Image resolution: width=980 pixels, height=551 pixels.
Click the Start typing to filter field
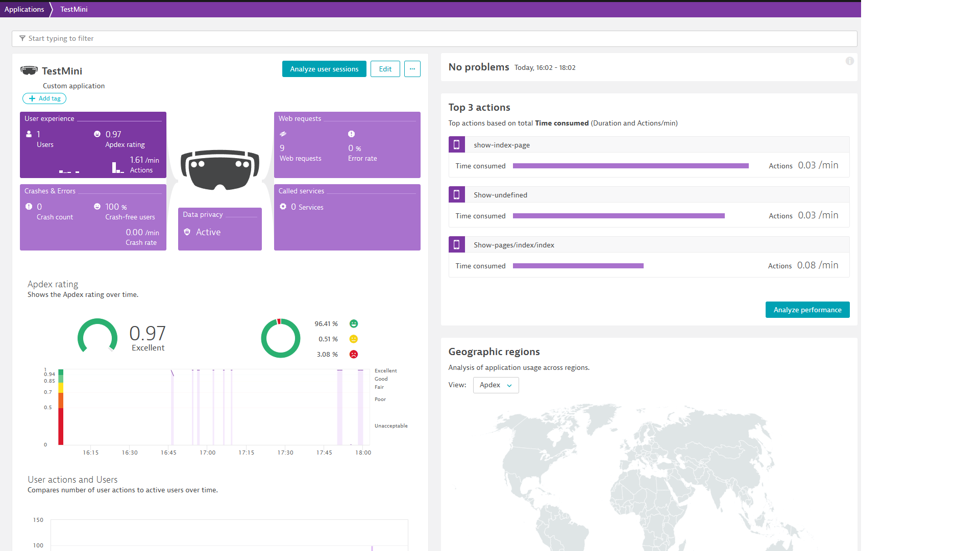coord(434,38)
